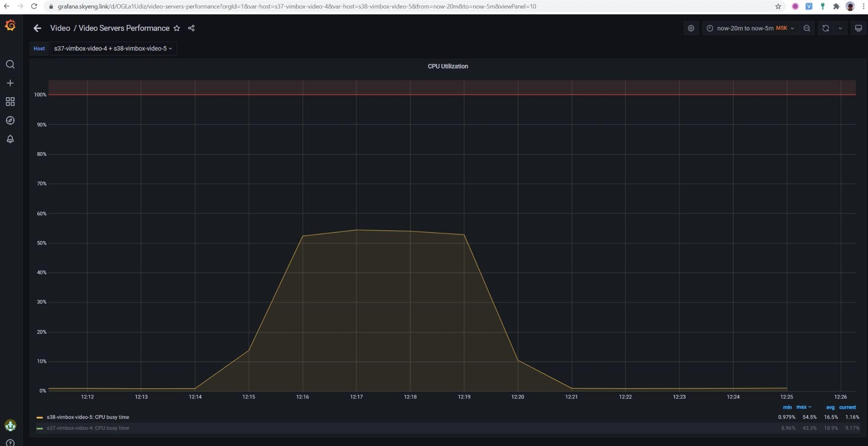Open the time range picker now-20m to now-5m
This screenshot has width=868, height=446.
pos(750,28)
